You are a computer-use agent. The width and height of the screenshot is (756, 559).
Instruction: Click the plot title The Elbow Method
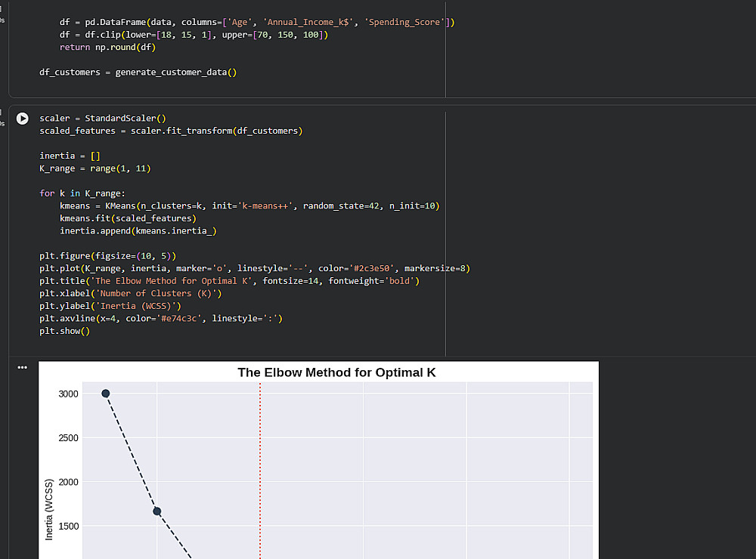(336, 372)
